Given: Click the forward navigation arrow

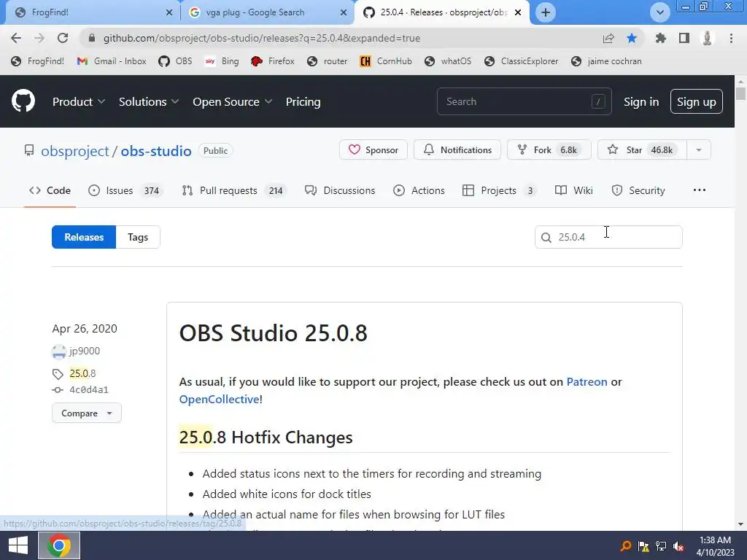Looking at the screenshot, I should [x=39, y=38].
